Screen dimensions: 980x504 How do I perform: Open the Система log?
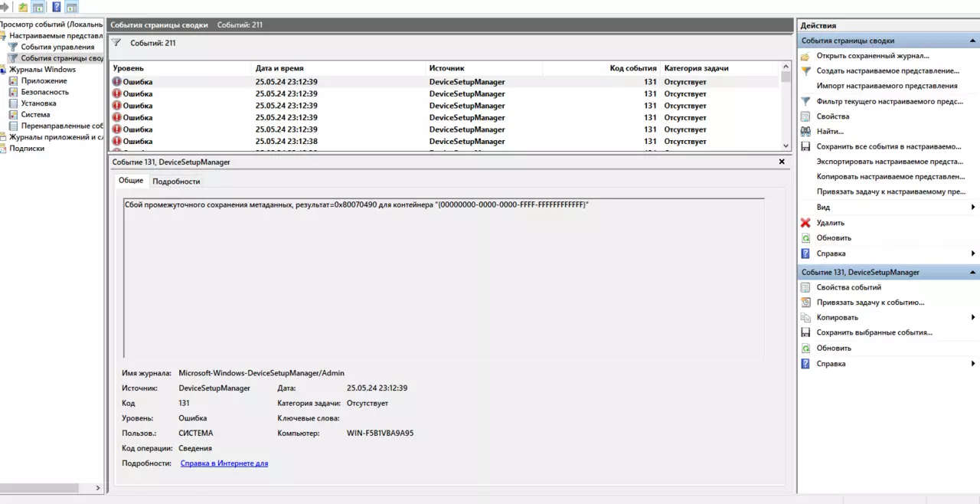tap(35, 114)
